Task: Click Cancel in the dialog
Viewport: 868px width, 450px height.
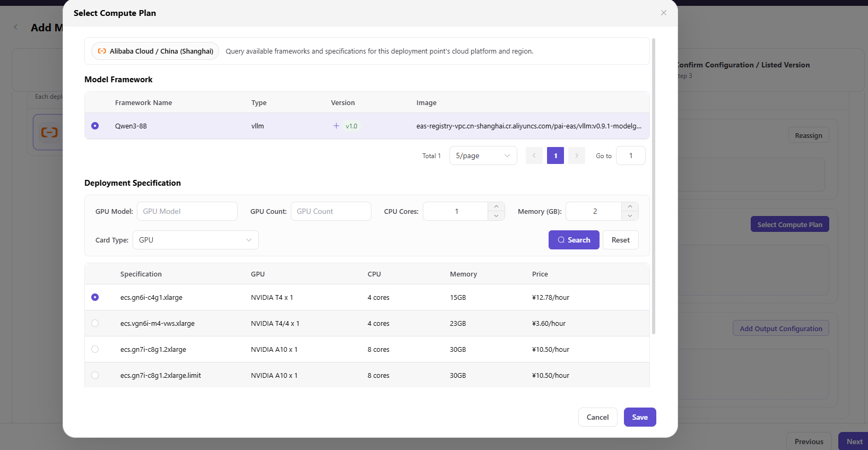Action: (598, 417)
